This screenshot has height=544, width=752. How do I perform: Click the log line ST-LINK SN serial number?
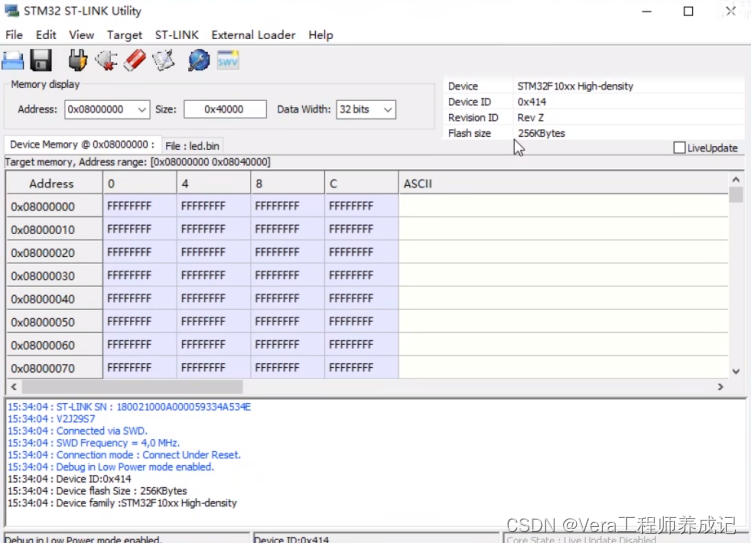point(129,407)
